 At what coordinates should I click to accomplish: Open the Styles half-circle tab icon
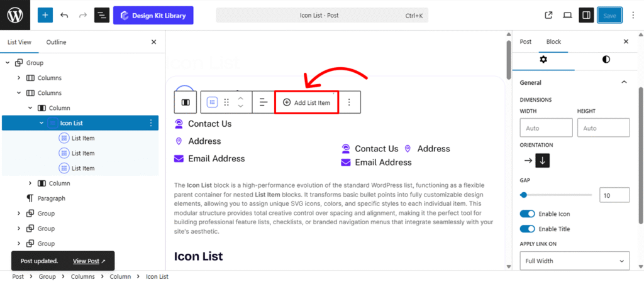(606, 59)
